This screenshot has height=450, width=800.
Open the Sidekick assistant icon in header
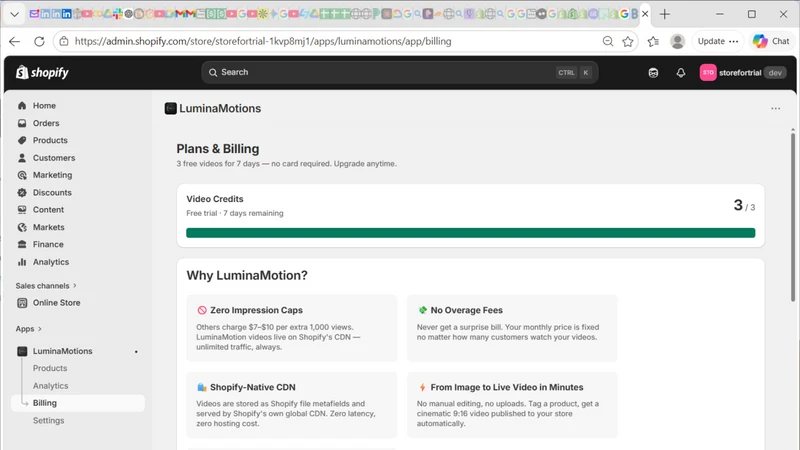coord(653,73)
